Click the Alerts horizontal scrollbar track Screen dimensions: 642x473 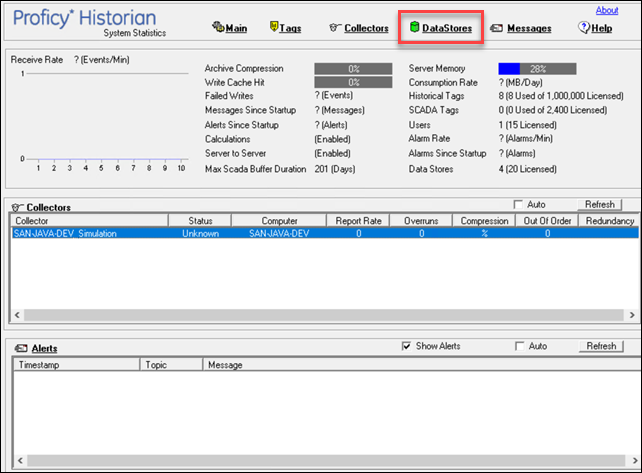(326, 460)
